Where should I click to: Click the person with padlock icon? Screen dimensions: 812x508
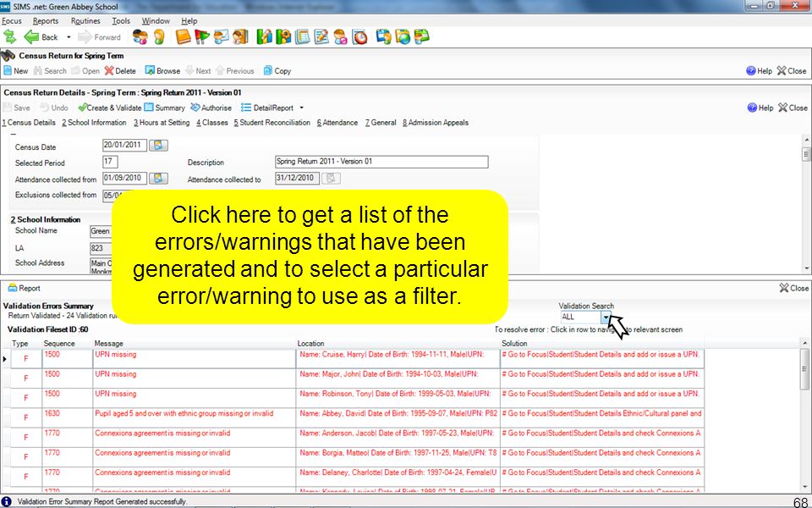(340, 36)
